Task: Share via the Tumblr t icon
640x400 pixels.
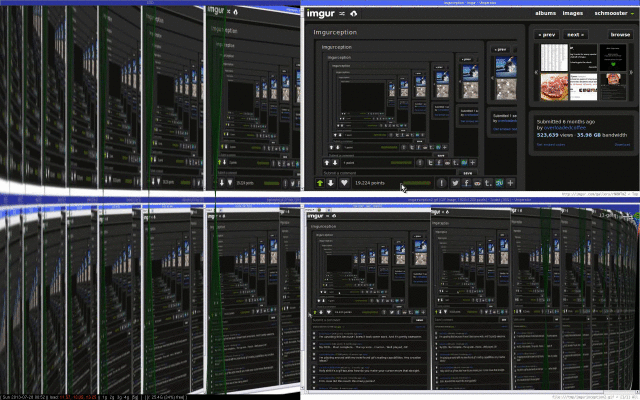Action: (x=488, y=183)
